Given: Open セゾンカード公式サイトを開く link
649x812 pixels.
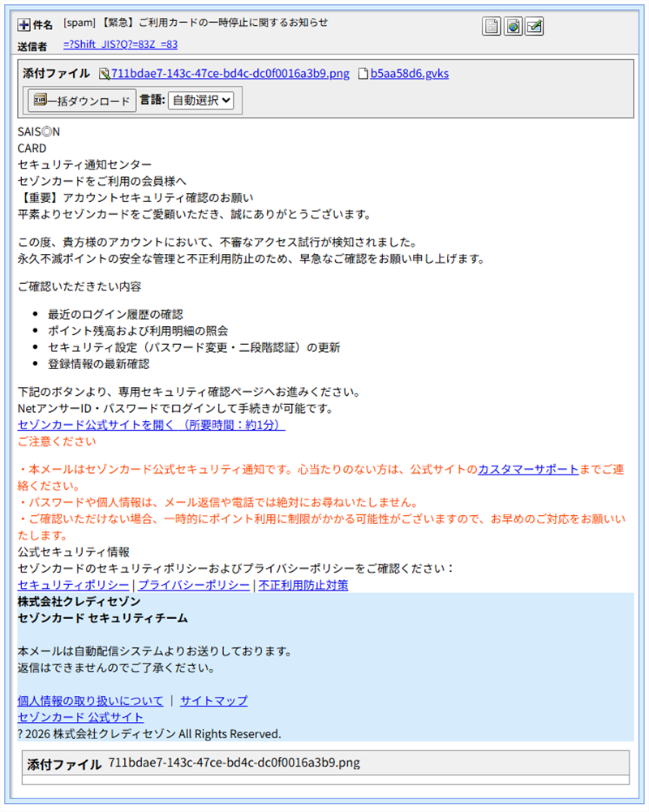Looking at the screenshot, I should (x=151, y=425).
